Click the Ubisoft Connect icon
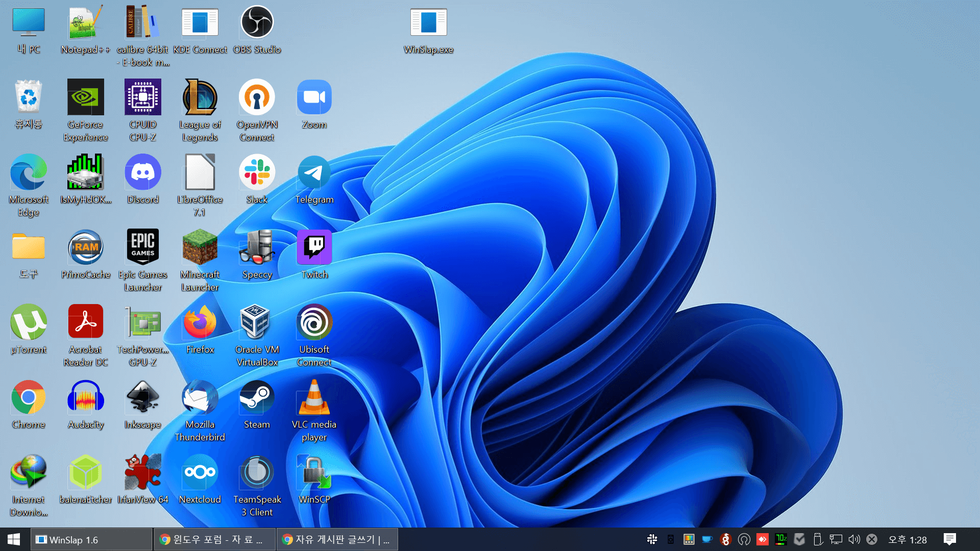Image resolution: width=980 pixels, height=551 pixels. (x=314, y=335)
